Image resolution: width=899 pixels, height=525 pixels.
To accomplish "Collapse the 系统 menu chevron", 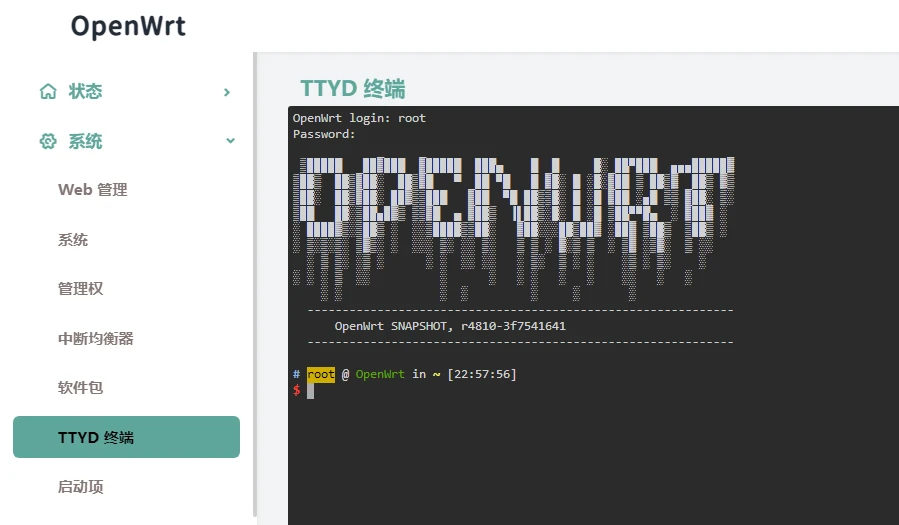I will [x=230, y=140].
